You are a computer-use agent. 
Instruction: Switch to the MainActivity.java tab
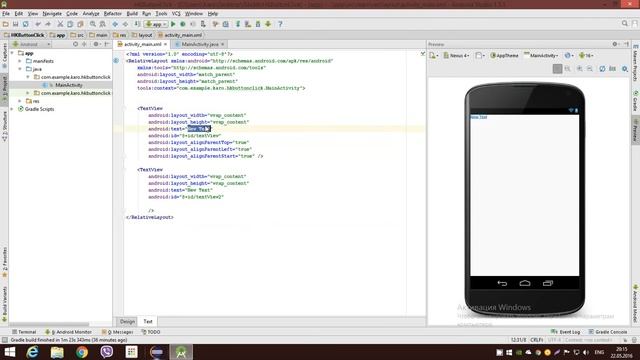point(199,44)
